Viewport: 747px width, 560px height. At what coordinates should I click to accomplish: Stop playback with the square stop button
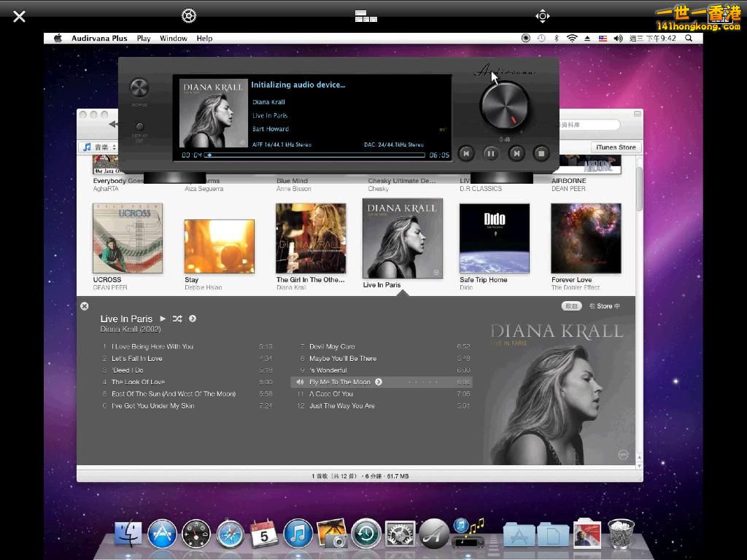[x=541, y=153]
